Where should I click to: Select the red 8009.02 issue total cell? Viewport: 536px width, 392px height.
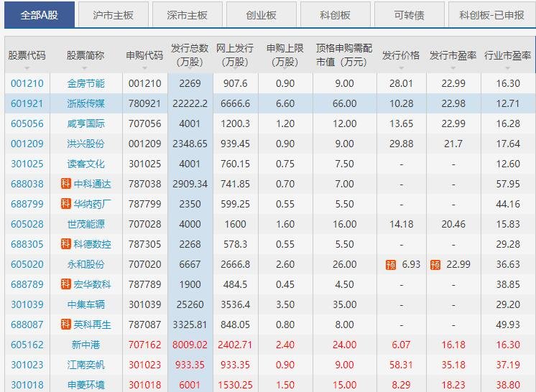[190, 345]
